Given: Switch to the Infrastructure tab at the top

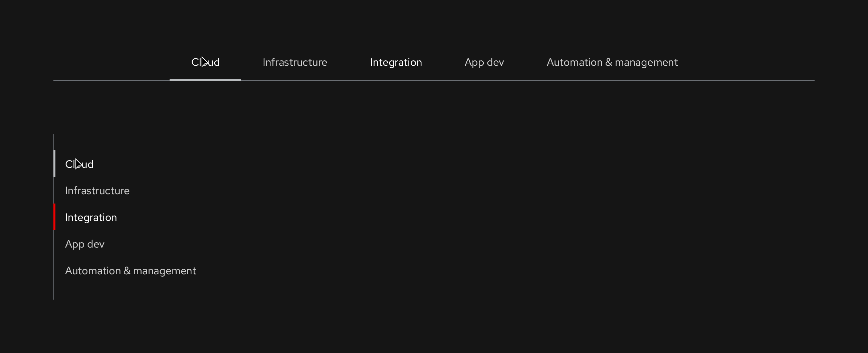Looking at the screenshot, I should click(295, 62).
